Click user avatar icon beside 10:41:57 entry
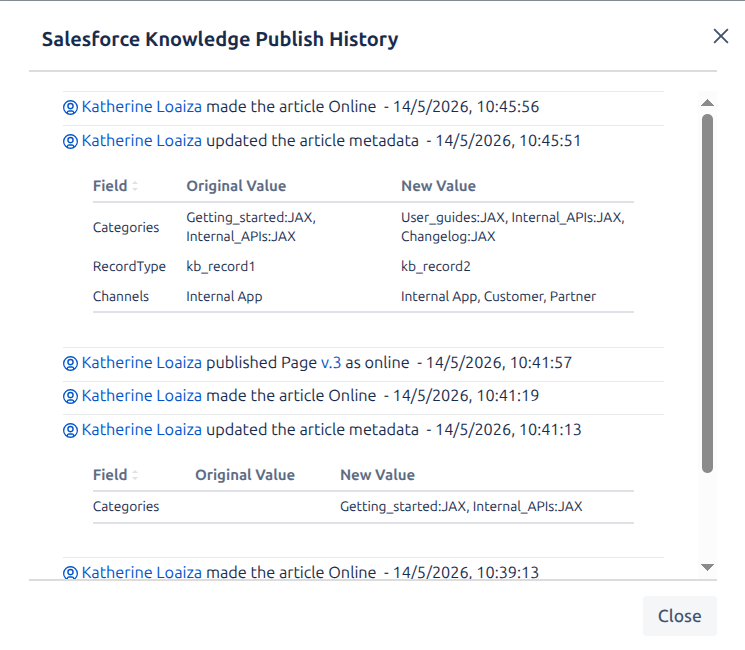The height and width of the screenshot is (650, 745). (x=70, y=363)
